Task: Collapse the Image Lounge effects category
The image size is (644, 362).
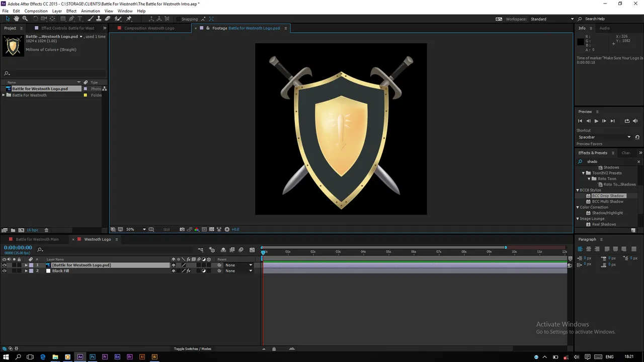Action: 578,219
